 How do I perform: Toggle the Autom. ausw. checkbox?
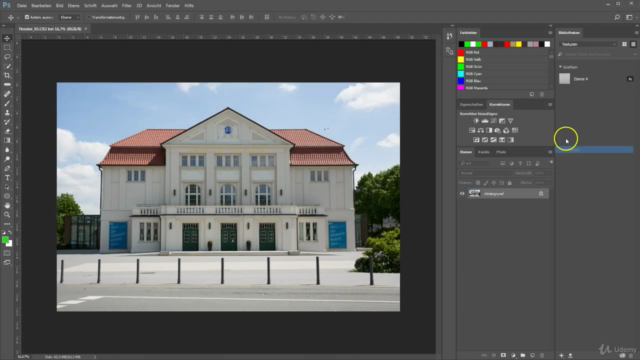pyautogui.click(x=27, y=17)
